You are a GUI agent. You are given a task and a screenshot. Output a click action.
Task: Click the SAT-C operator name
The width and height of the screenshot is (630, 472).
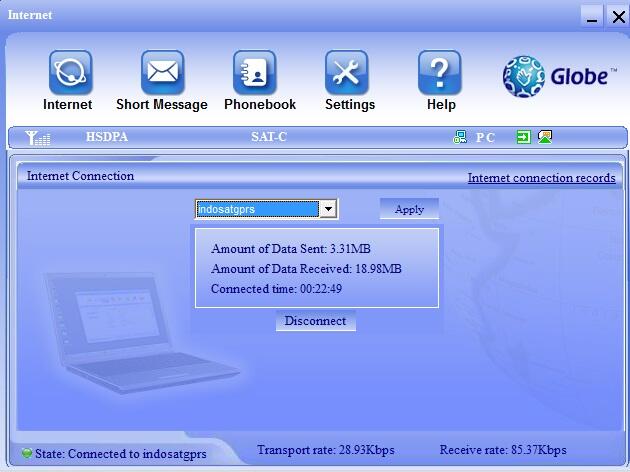[268, 137]
